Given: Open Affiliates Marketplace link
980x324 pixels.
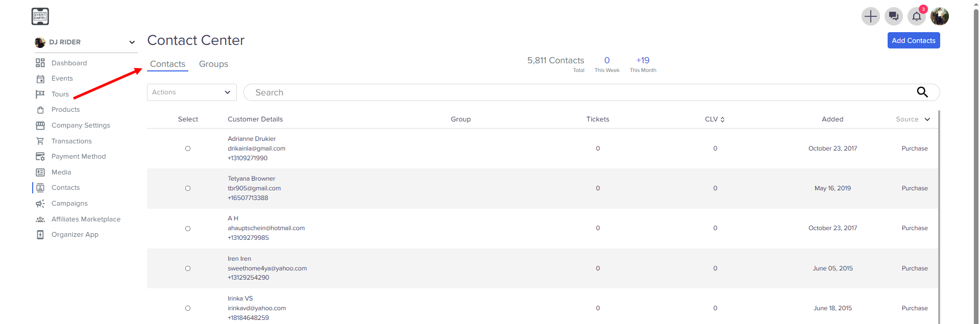Looking at the screenshot, I should click(86, 219).
